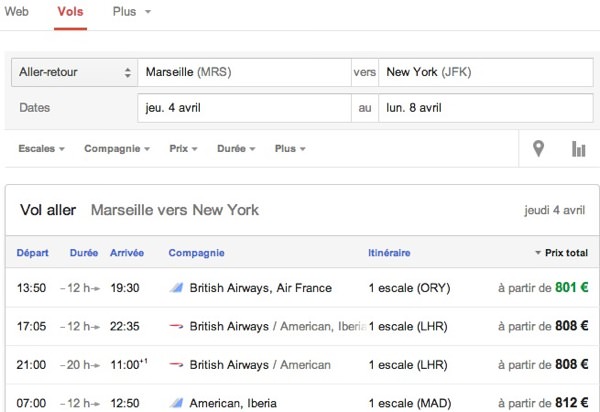Open the price graph bar chart icon
This screenshot has height=412, width=600.
click(x=578, y=149)
